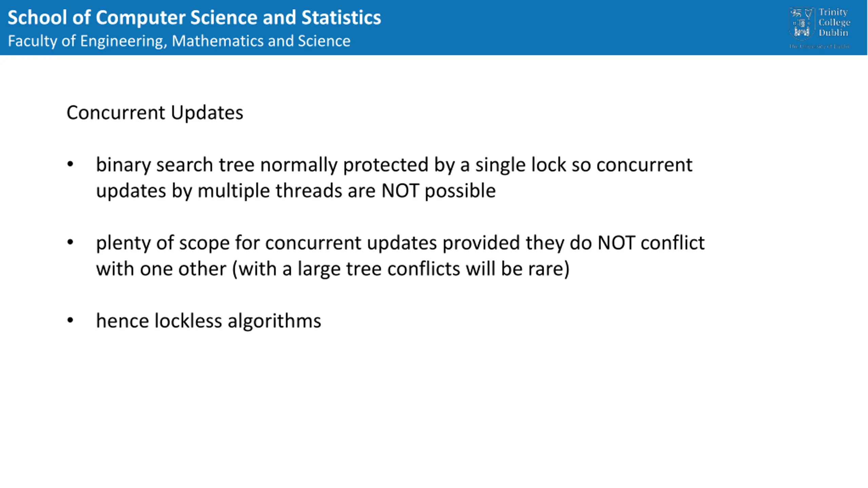The image size is (868, 488).
Task: Click the phrase 'plenty of scope'
Action: [x=163, y=243]
